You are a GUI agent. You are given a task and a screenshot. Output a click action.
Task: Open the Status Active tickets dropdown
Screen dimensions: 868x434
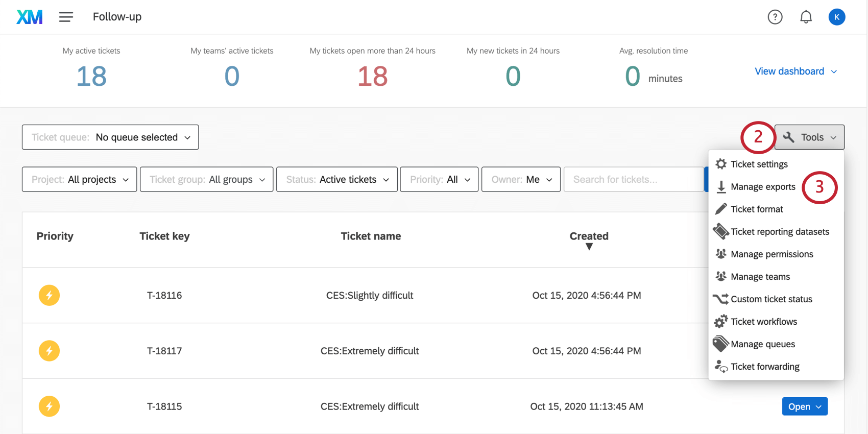(337, 179)
